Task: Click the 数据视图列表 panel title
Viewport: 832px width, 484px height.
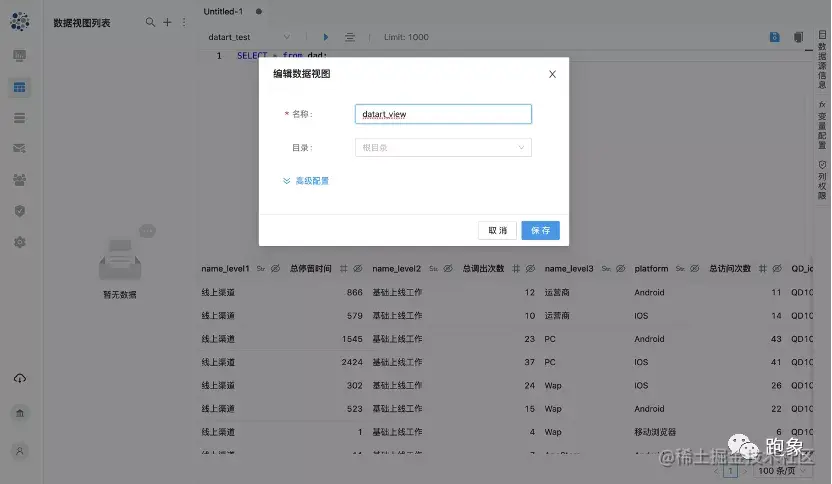Action: [82, 23]
